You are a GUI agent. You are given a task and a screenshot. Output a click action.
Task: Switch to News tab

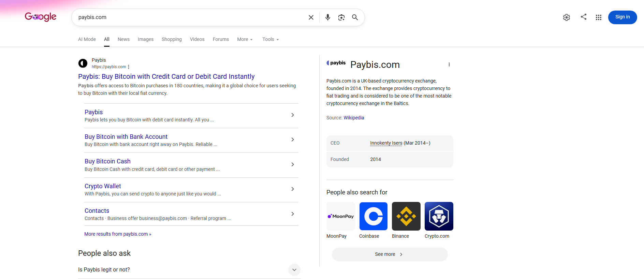point(123,39)
